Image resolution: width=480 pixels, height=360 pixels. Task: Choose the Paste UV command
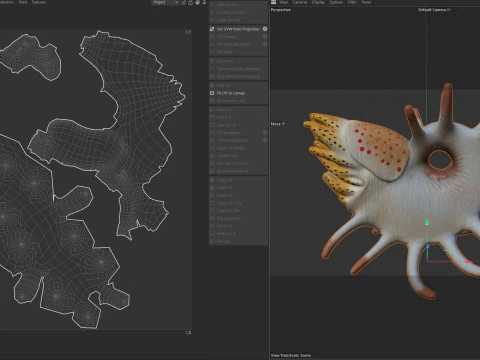(224, 188)
